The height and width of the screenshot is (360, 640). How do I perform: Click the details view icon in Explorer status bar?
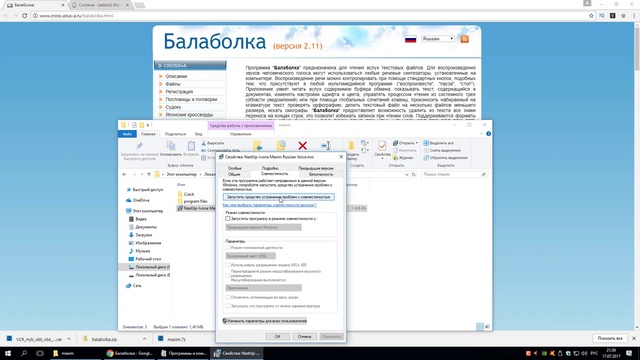click(480, 327)
